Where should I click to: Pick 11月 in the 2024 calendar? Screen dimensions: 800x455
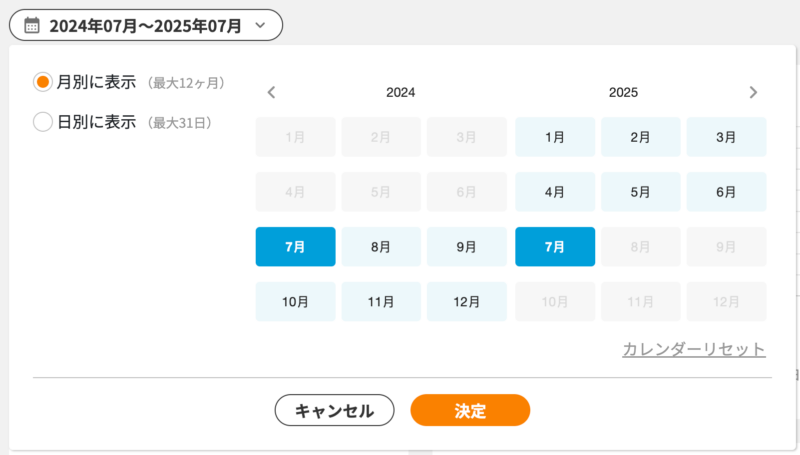tap(381, 301)
